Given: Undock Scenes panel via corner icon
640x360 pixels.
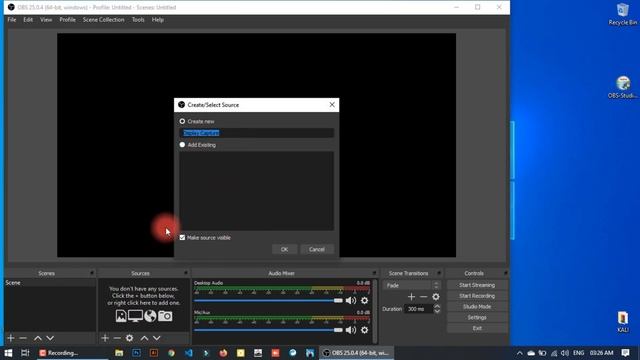Looking at the screenshot, I should pos(92,273).
